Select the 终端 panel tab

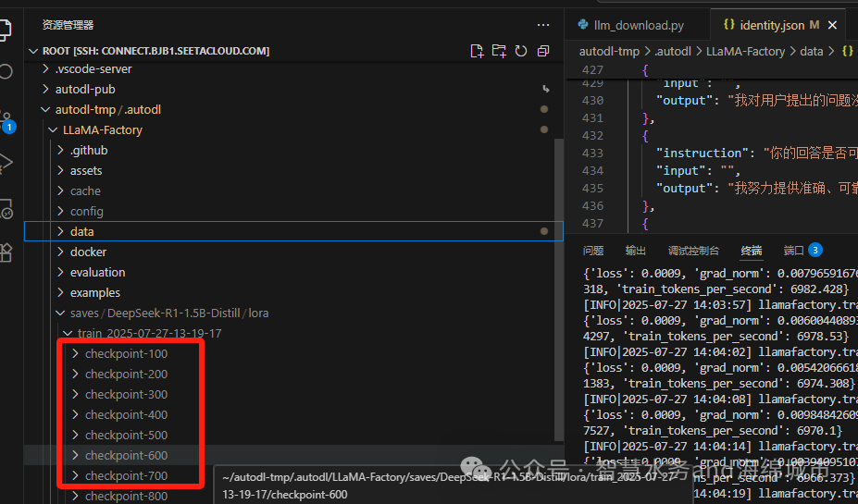click(752, 251)
